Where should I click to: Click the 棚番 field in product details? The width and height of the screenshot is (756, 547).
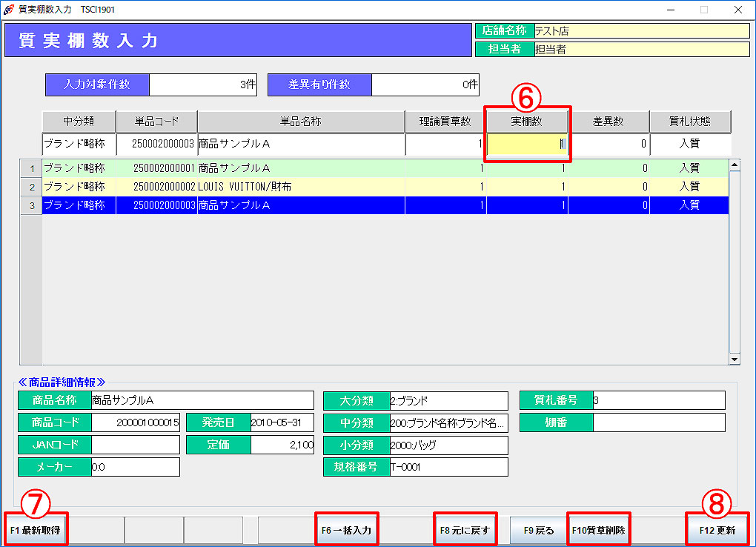coord(658,422)
